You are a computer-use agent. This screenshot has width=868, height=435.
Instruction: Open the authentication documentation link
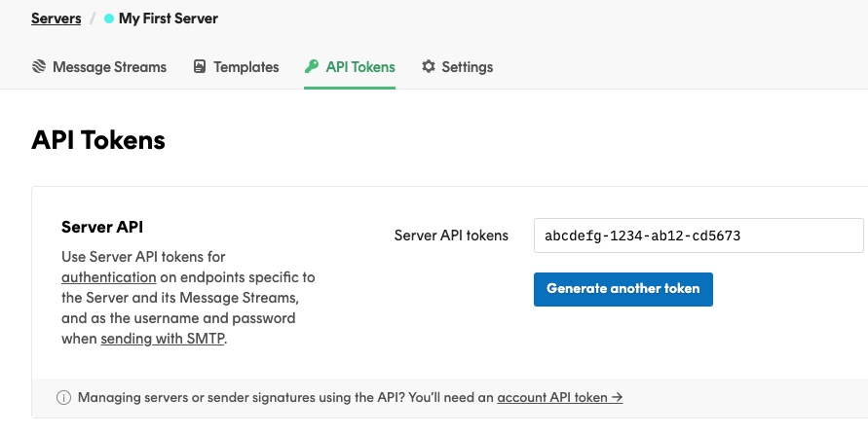point(109,277)
